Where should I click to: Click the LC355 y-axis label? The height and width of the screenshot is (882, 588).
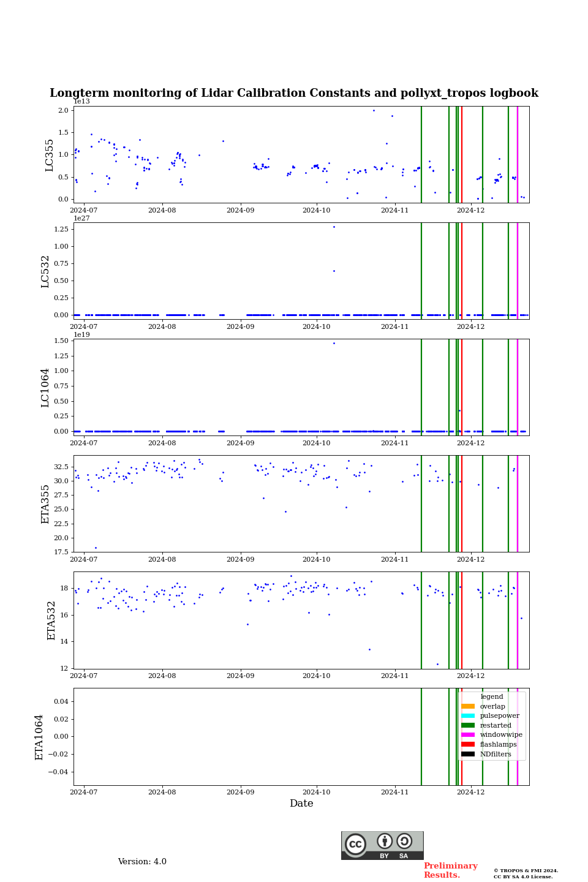50,155
